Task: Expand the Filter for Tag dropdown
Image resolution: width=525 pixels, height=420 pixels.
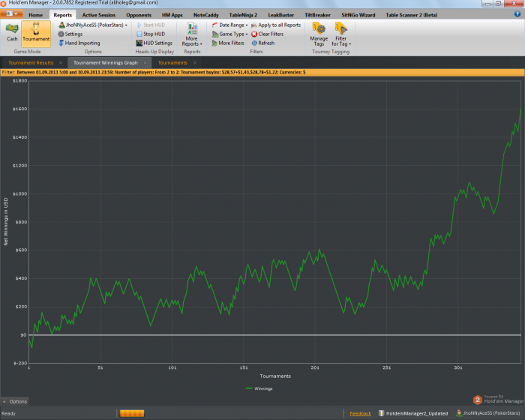Action: click(x=341, y=34)
